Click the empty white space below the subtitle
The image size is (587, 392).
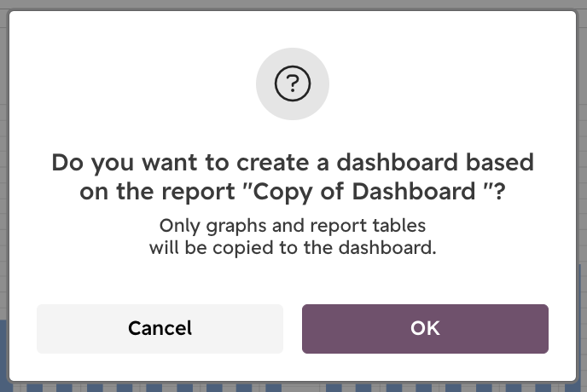tap(293, 280)
